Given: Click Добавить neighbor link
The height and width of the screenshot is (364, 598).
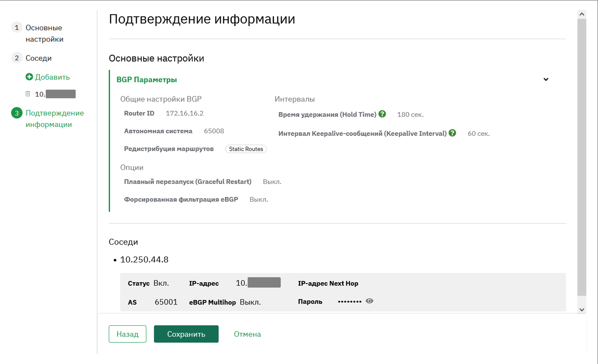Looking at the screenshot, I should (52, 77).
